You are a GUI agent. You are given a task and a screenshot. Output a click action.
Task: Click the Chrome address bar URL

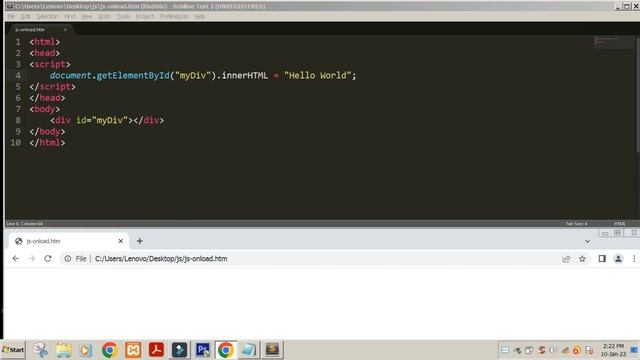point(161,258)
